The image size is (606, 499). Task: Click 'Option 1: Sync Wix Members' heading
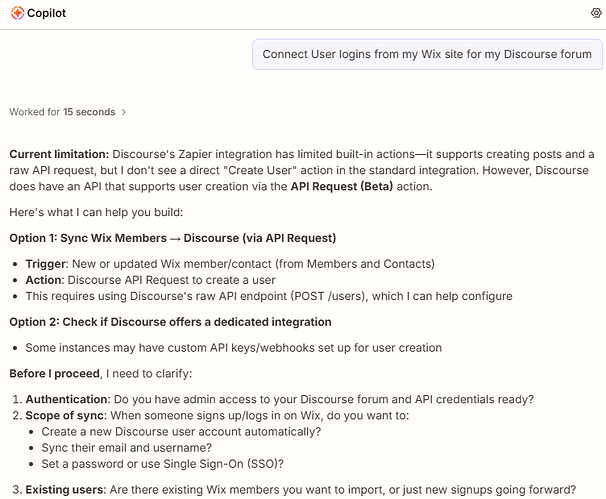click(173, 238)
